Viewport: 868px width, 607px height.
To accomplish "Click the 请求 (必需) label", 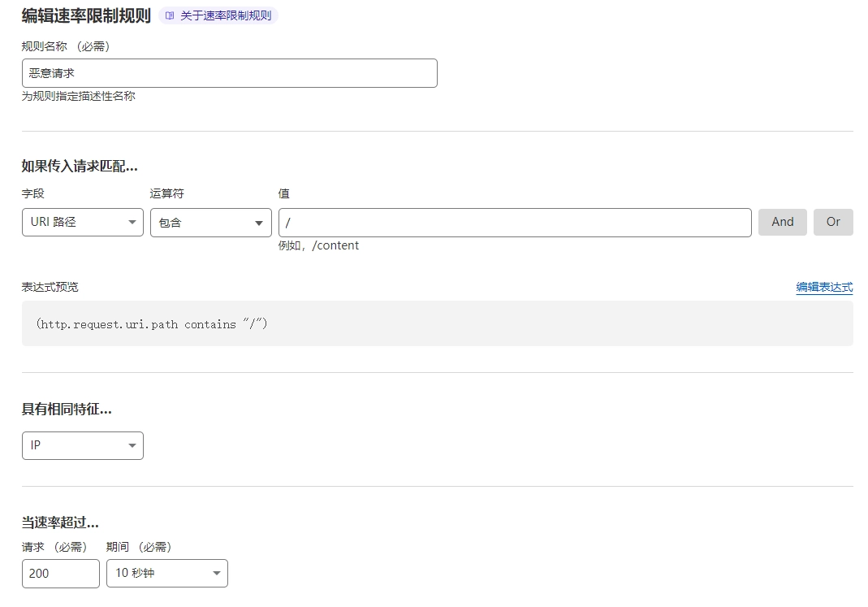I will point(54,547).
